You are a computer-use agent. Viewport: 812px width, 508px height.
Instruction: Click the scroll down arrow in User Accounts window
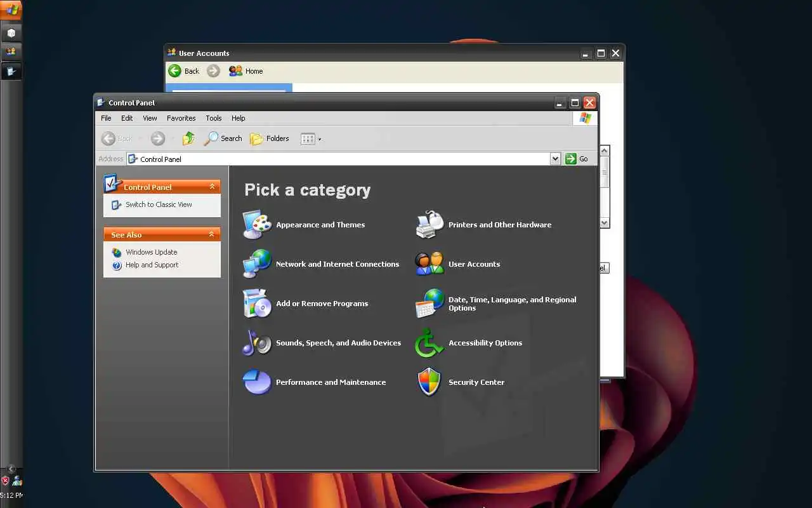pos(605,222)
